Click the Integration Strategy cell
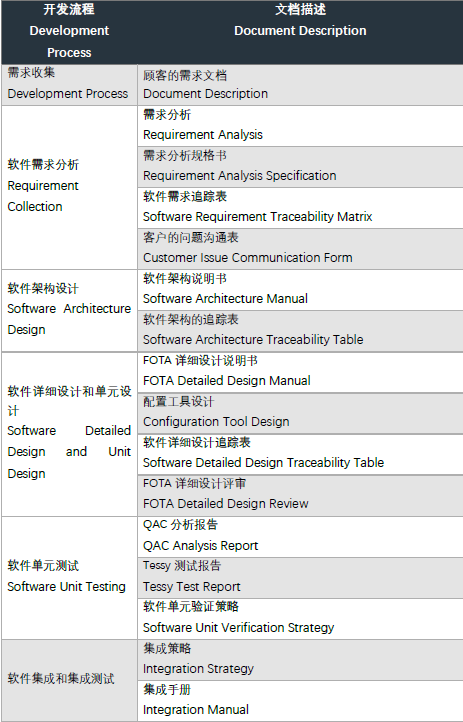This screenshot has width=463, height=722. [300, 659]
